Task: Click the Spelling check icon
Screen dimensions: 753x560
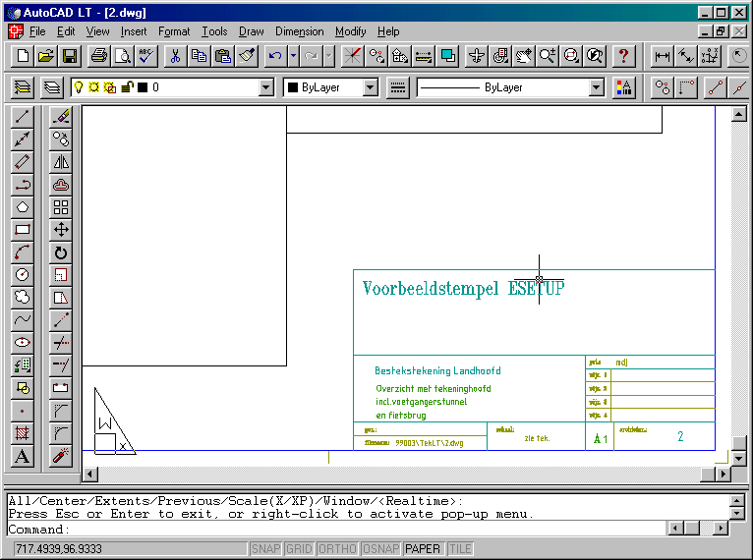Action: click(x=146, y=56)
